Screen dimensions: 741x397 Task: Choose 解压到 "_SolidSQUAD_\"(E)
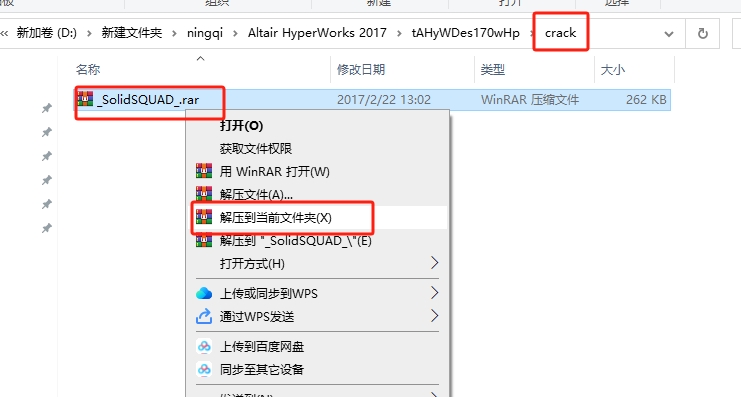pyautogui.click(x=317, y=241)
